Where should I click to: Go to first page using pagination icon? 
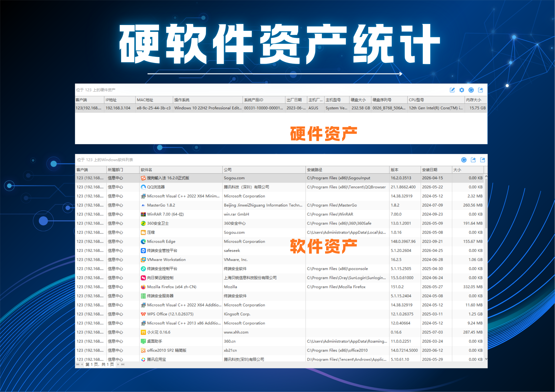click(78, 364)
